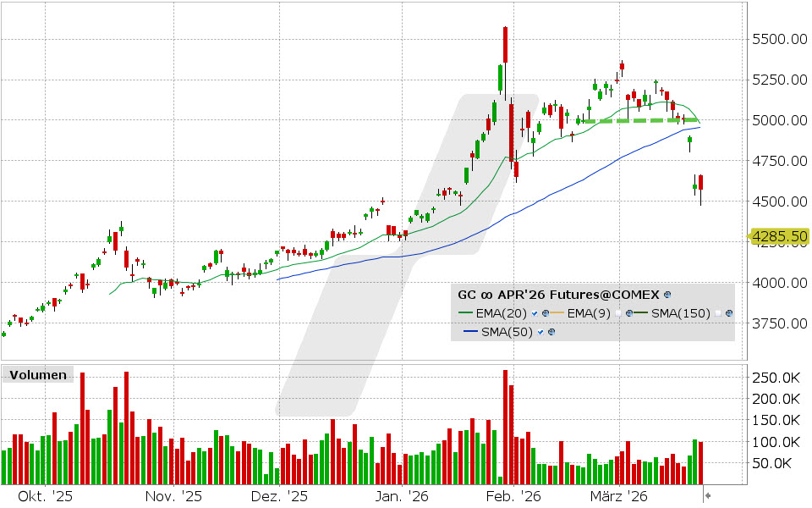Open the settings icon beside SMA(50)
Viewport: 812px width, 508px height.
551,332
